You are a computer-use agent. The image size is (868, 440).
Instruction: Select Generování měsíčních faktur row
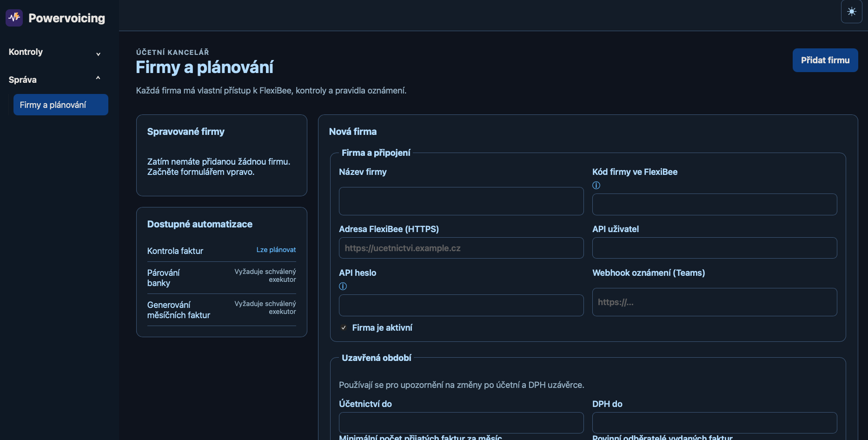click(x=221, y=310)
